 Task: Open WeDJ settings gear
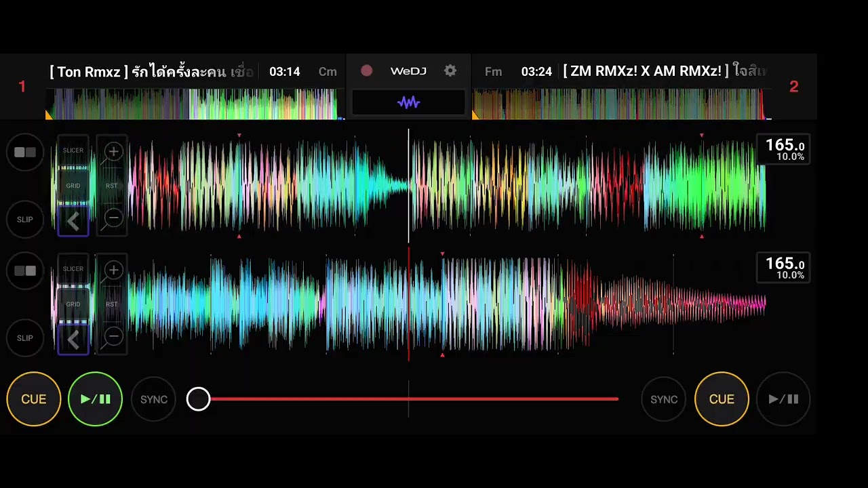(450, 71)
